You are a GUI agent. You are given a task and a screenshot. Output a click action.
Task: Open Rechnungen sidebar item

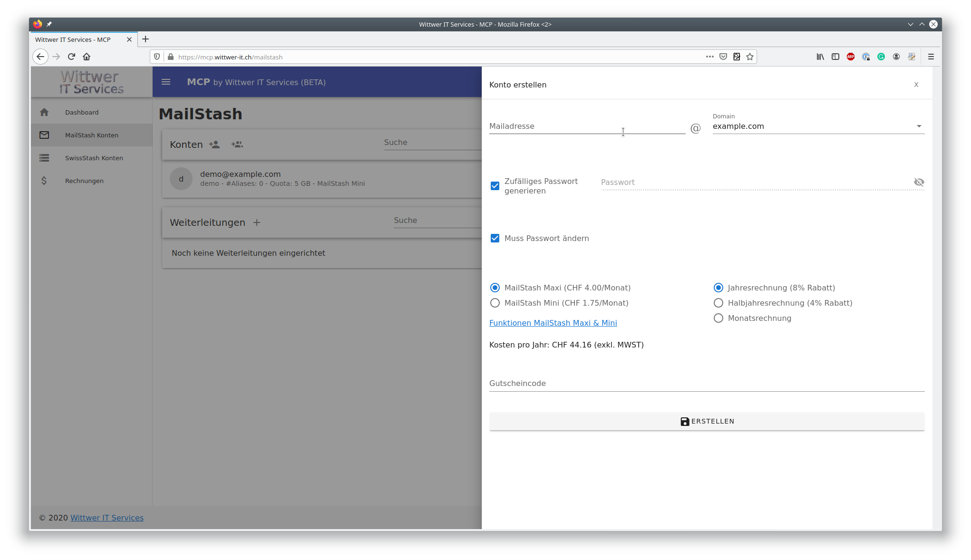[92, 181]
